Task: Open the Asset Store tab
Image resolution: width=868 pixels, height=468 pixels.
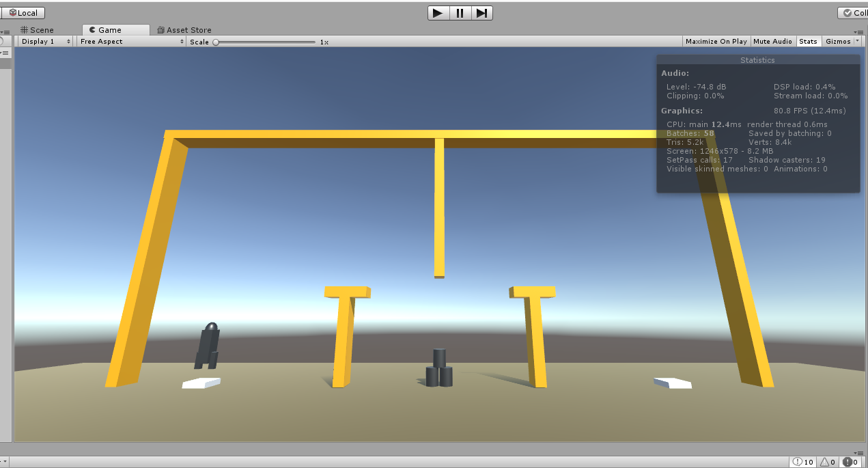Action: 184,30
